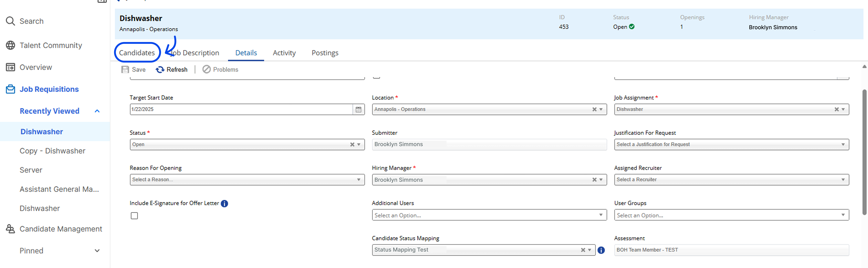Viewport: 868px width, 268px height.
Task: Clear the Location field with its X
Action: [x=594, y=109]
